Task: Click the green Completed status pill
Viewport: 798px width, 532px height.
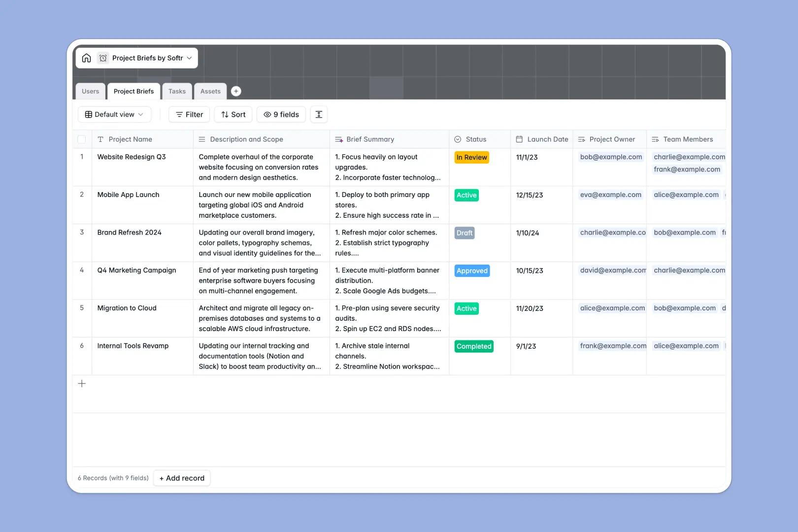Action: click(x=473, y=346)
